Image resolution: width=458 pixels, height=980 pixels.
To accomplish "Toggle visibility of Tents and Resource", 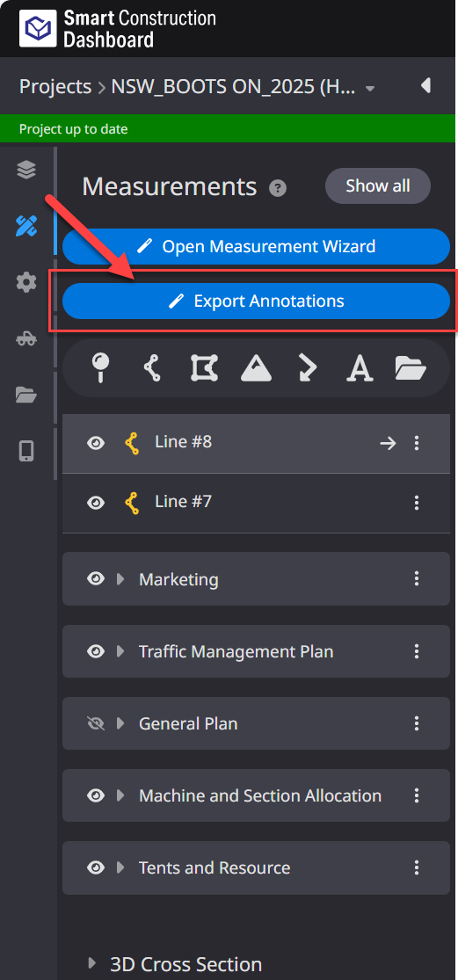I will (96, 867).
